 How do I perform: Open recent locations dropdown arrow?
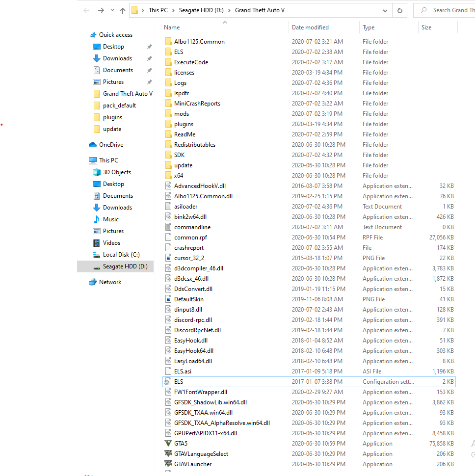112,10
